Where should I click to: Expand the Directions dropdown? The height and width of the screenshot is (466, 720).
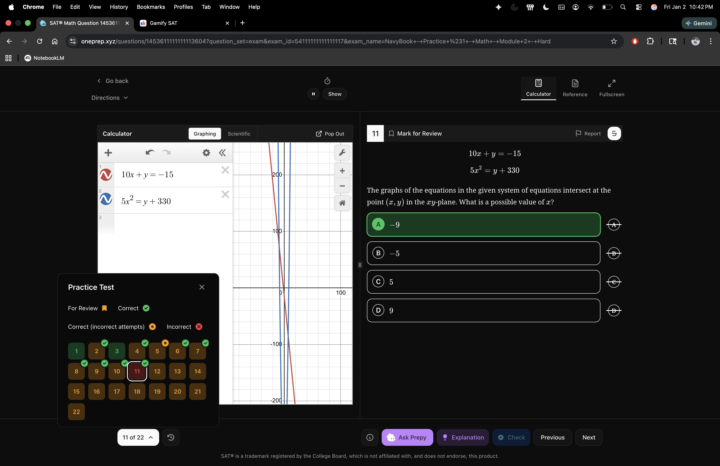110,98
